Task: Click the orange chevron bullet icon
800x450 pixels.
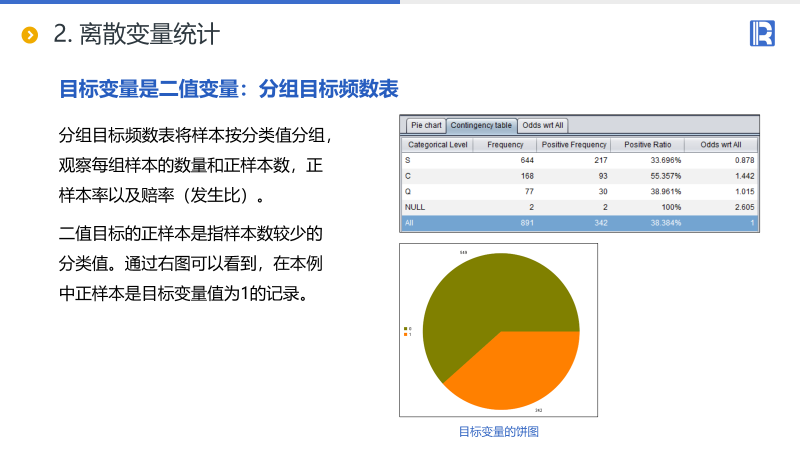Action: [x=30, y=35]
